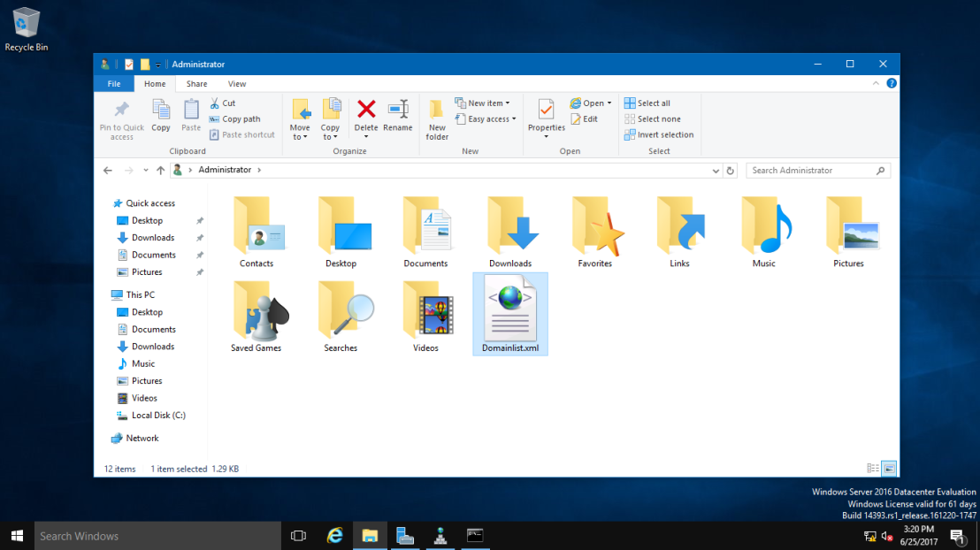Click Invert selection in the ribbon
The height and width of the screenshot is (550, 980).
tap(659, 134)
